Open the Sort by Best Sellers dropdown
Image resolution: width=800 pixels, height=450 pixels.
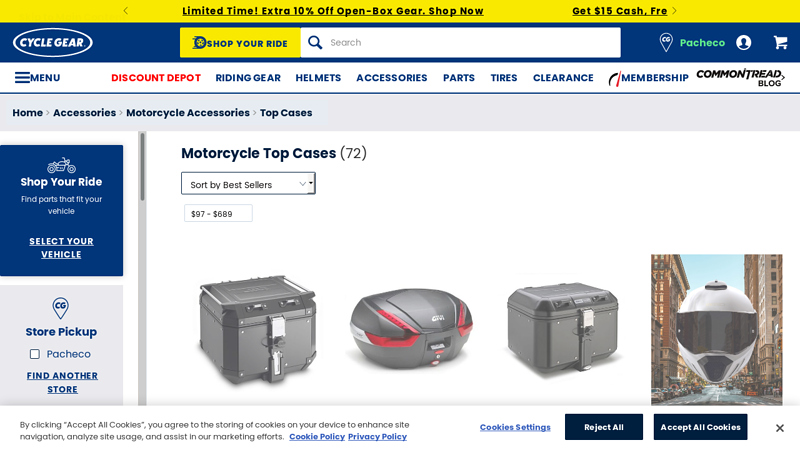tap(248, 184)
